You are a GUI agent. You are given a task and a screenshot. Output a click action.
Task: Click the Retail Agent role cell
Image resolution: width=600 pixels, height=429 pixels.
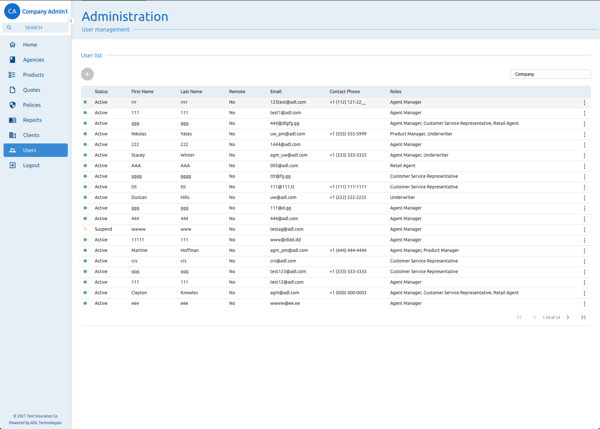[x=403, y=166]
